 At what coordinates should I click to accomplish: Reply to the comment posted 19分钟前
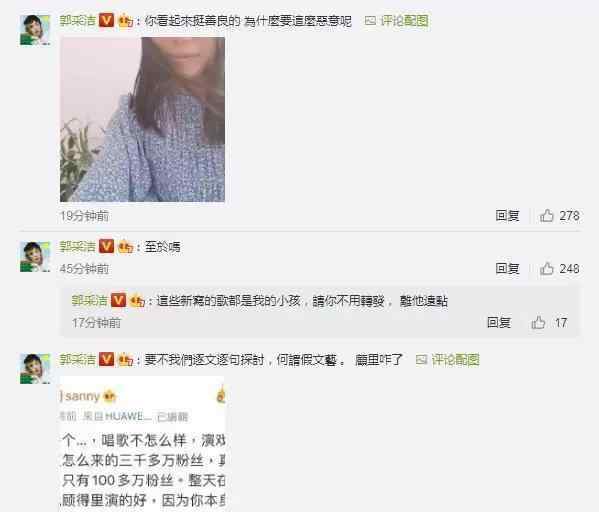click(507, 215)
